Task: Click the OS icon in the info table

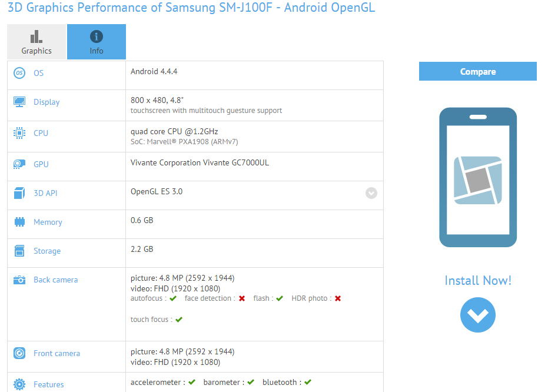Action: point(19,73)
